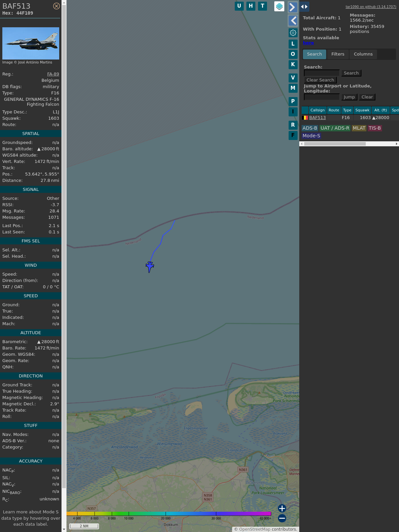Image resolution: width=399 pixels, height=532 pixels.
Task: Focus the Search text field
Action: tap(322, 73)
